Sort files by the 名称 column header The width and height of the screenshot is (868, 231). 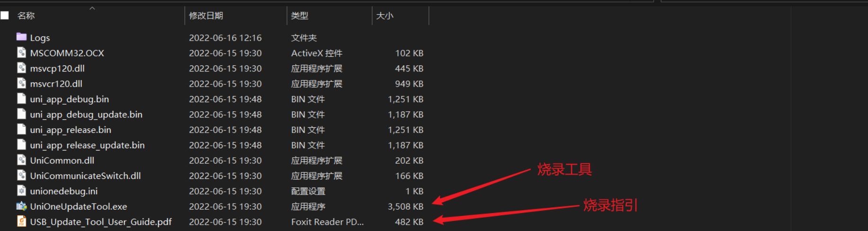pyautogui.click(x=26, y=16)
